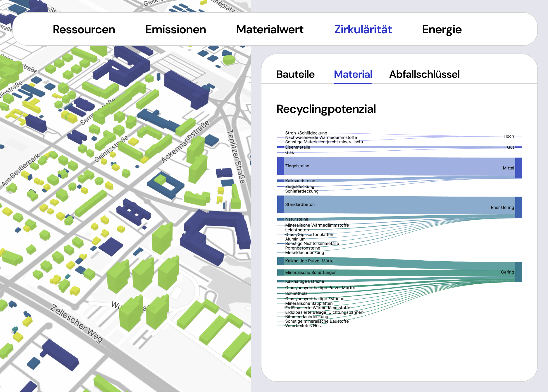The image size is (548, 392).
Task: Click Nachwachsende Wärmedämmstoffe label
Action: 321,137
